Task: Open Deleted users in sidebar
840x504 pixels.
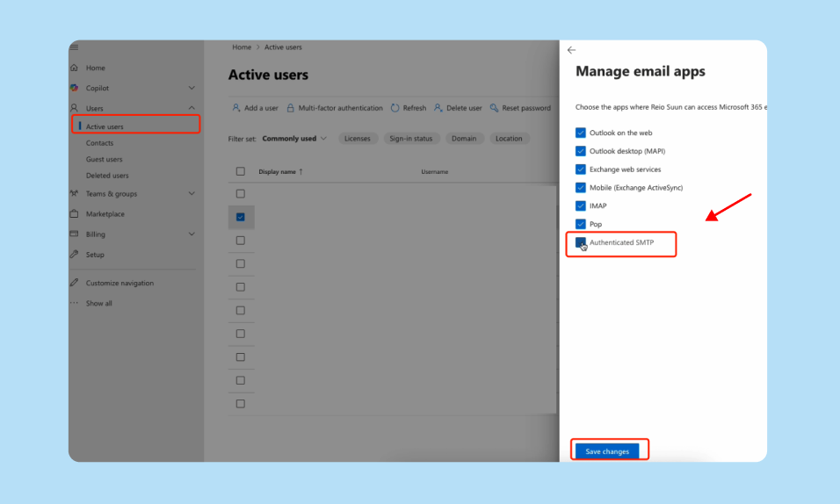Action: pyautogui.click(x=107, y=175)
